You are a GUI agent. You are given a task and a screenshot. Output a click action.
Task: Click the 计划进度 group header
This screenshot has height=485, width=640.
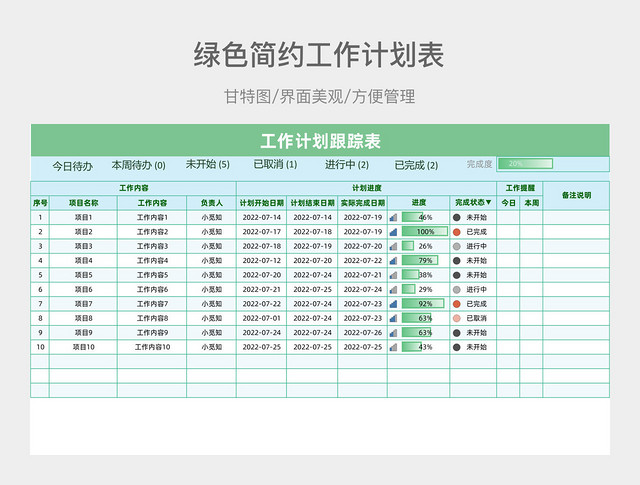[367, 188]
